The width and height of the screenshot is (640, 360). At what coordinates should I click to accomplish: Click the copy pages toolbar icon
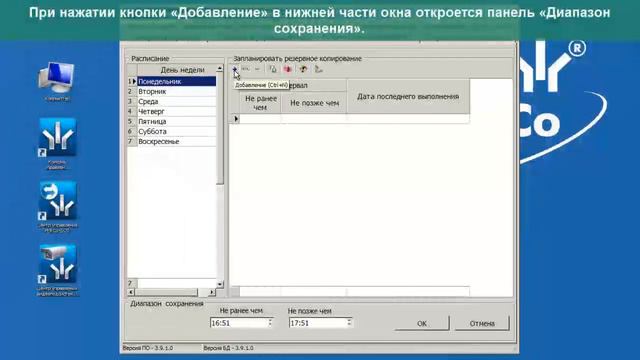tap(273, 69)
